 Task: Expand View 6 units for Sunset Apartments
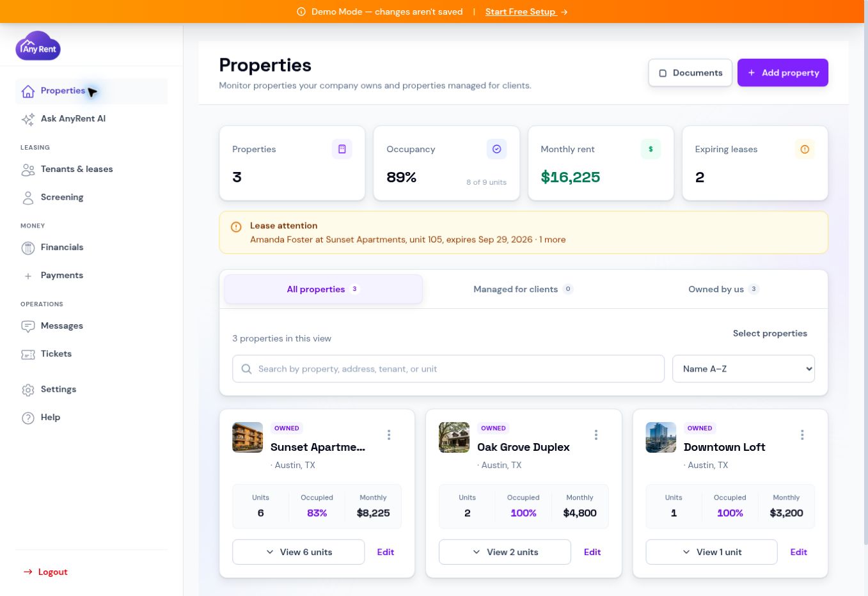coord(299,552)
